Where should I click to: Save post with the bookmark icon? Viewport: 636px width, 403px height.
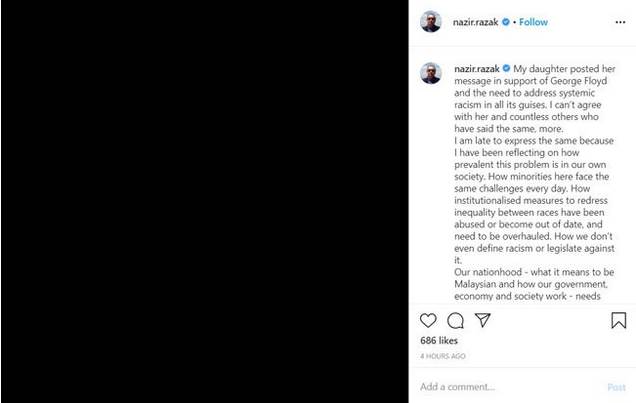(x=619, y=320)
